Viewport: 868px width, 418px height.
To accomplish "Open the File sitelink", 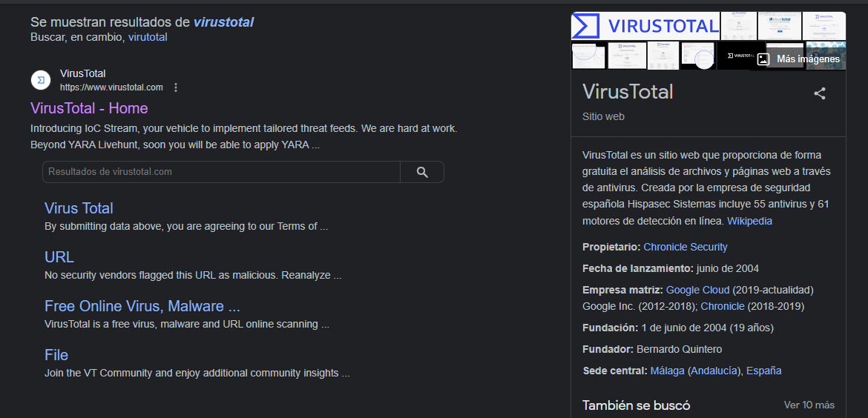I will point(56,355).
